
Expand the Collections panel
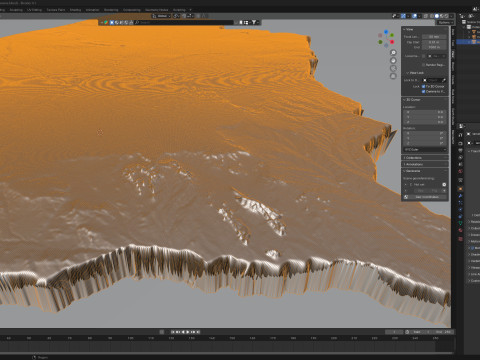425,158
